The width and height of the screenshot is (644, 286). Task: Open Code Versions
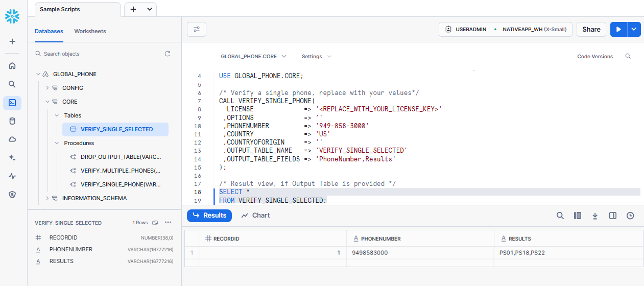(x=595, y=56)
